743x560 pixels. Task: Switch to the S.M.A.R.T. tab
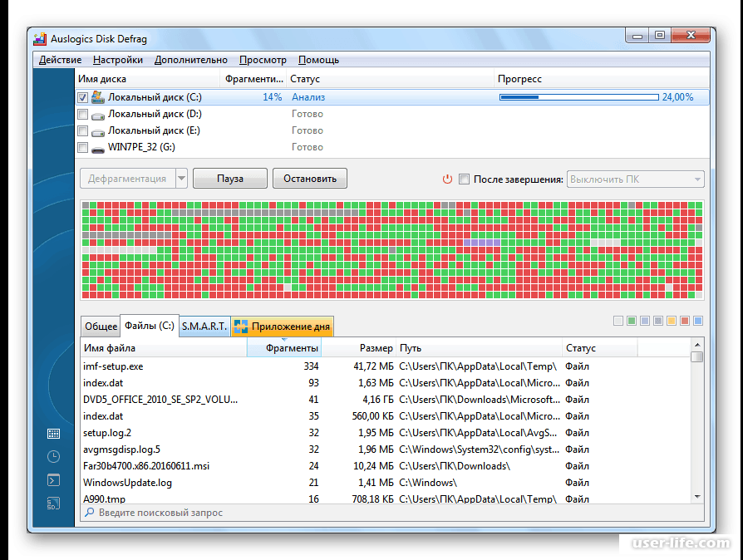pos(204,327)
